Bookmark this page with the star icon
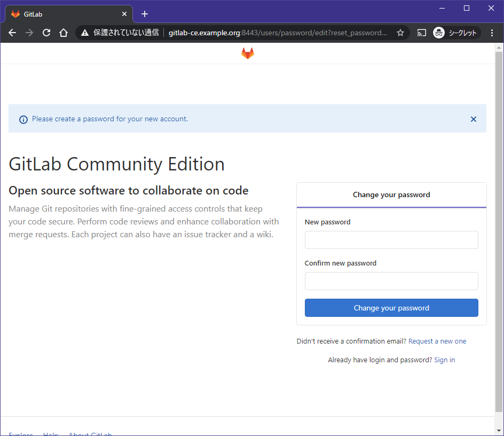 (400, 33)
